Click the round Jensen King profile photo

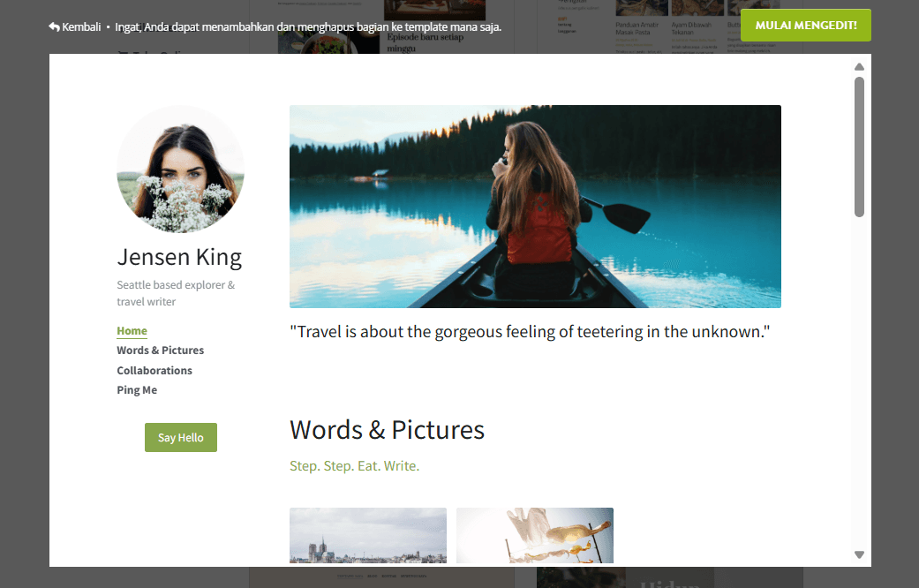180,169
